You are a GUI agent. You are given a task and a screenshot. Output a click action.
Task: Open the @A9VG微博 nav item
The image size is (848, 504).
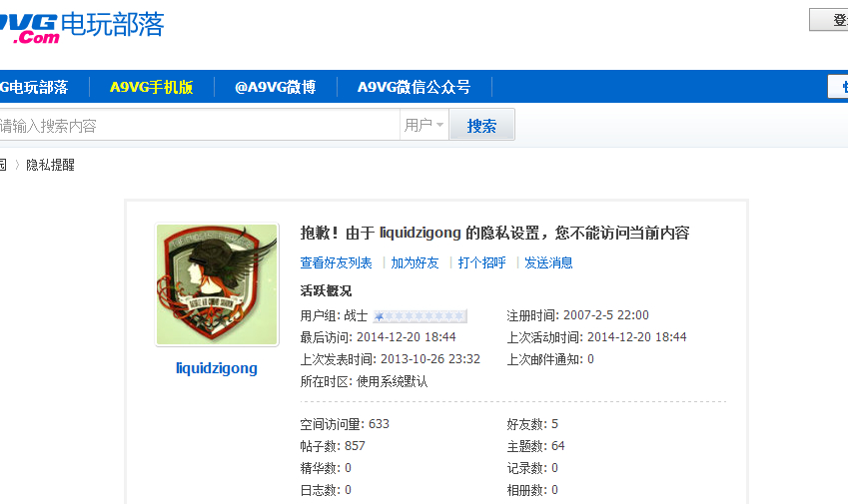[x=276, y=87]
